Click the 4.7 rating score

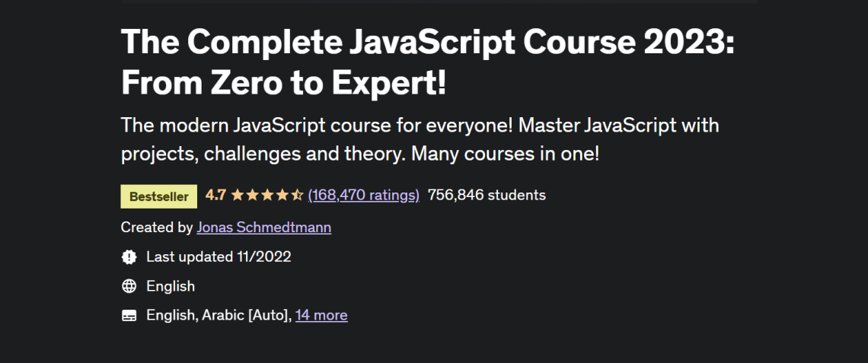click(x=215, y=196)
